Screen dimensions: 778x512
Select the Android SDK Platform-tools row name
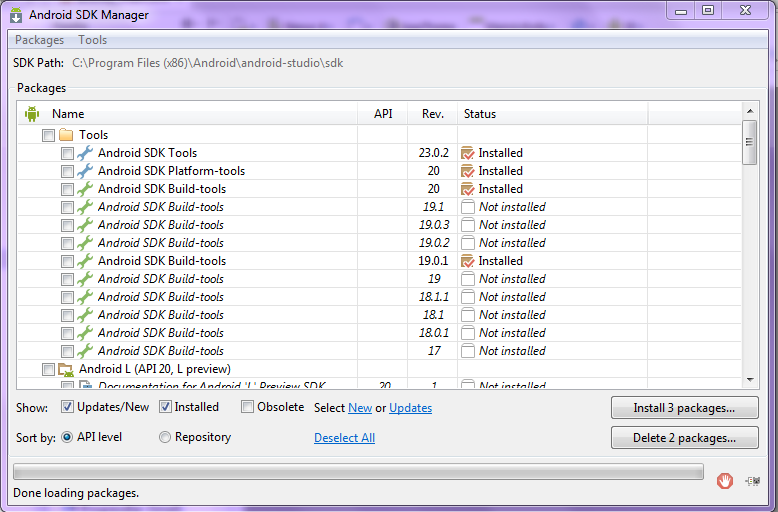172,171
